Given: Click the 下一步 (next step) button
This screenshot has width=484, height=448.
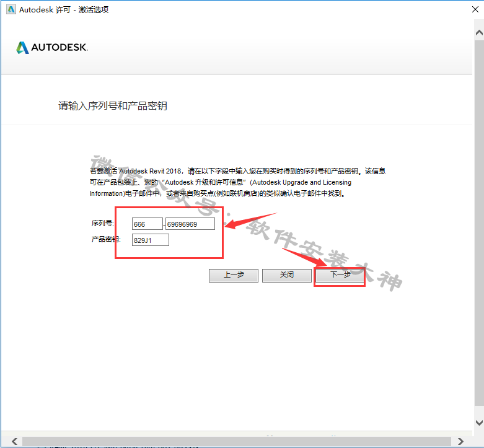Looking at the screenshot, I should click(x=340, y=275).
